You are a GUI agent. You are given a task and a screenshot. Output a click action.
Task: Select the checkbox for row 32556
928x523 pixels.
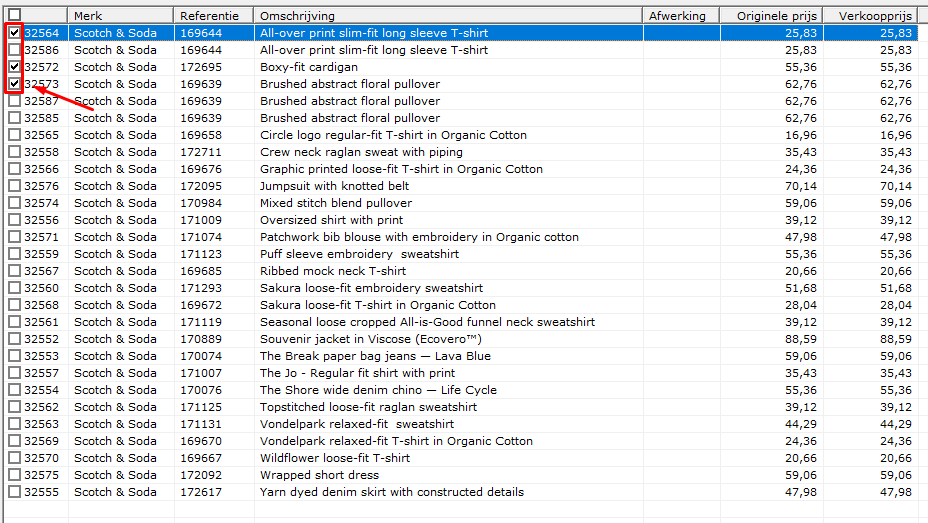click(x=15, y=220)
